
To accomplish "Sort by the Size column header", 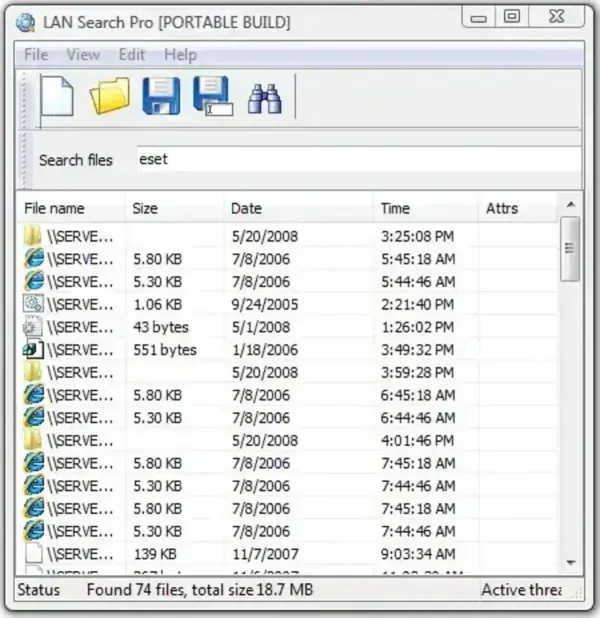I will [x=174, y=208].
